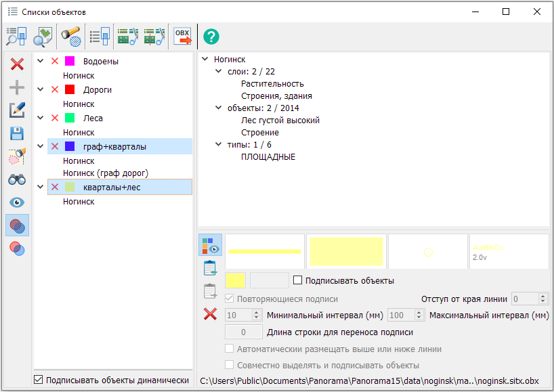Click the red X beside 'Дороги'
554x392 pixels.
point(55,90)
